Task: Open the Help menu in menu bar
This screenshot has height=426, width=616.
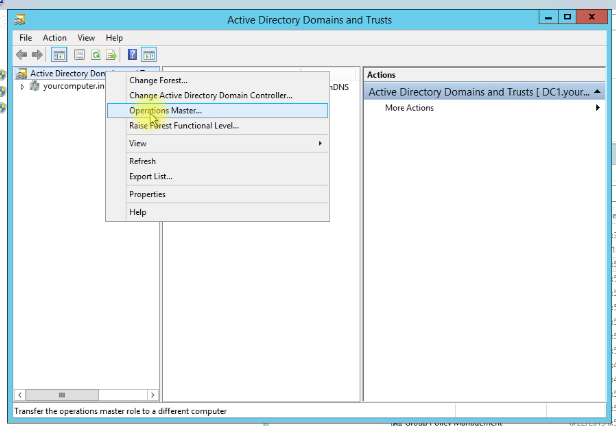Action: point(114,38)
